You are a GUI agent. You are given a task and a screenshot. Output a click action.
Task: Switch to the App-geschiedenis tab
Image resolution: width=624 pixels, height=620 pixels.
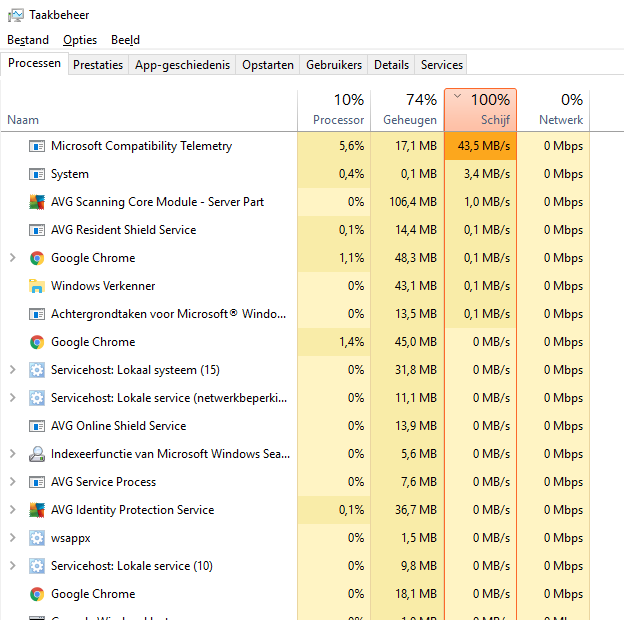click(x=182, y=65)
